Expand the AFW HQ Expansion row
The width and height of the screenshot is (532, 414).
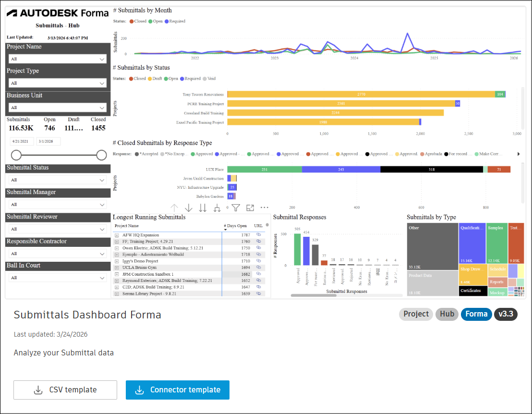click(x=117, y=235)
